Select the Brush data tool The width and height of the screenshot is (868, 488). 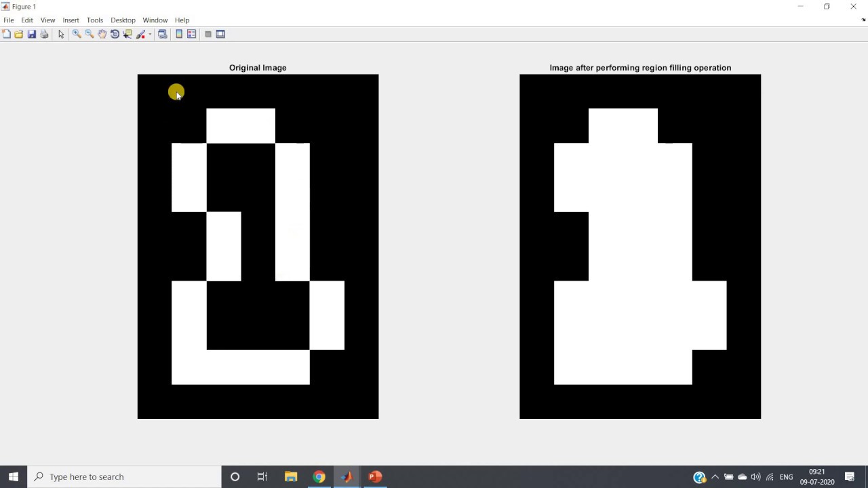pos(141,34)
